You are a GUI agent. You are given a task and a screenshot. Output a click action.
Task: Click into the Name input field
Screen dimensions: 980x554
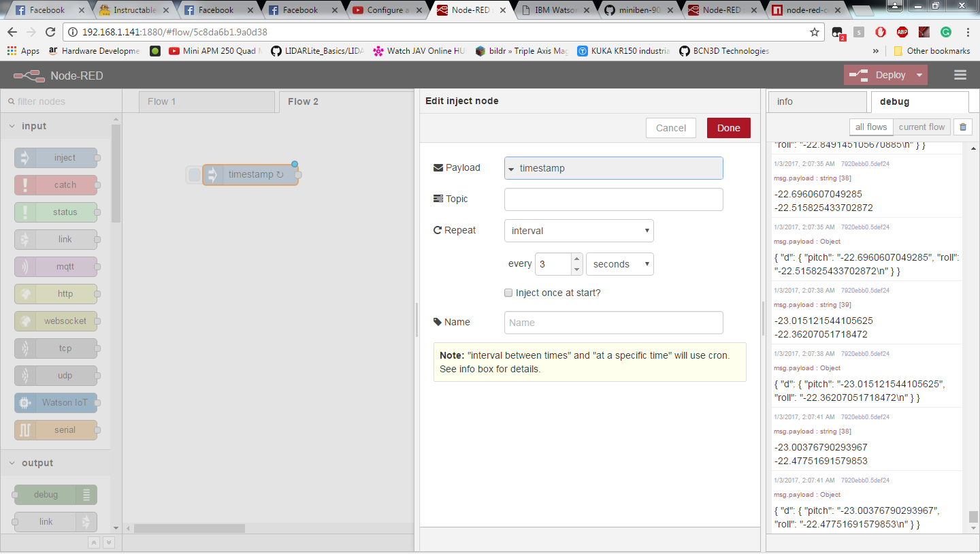[x=614, y=323]
